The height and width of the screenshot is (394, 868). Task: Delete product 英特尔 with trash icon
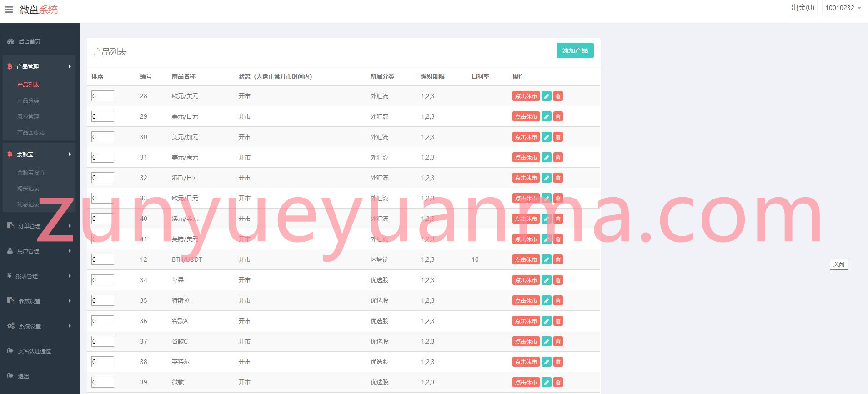coord(558,362)
